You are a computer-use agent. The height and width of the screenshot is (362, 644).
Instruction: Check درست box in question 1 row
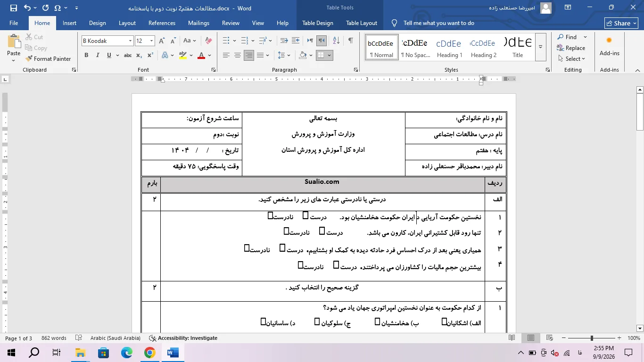click(305, 215)
